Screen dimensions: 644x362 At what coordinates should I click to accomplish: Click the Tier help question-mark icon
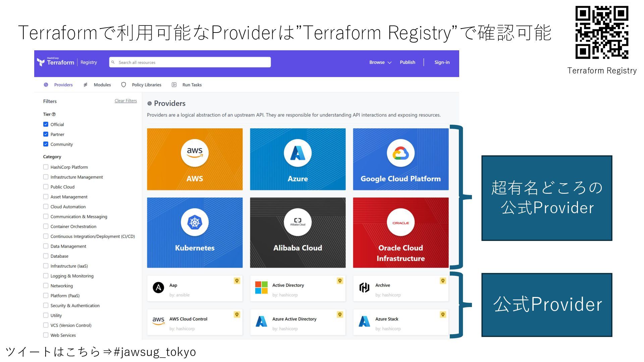coord(54,114)
